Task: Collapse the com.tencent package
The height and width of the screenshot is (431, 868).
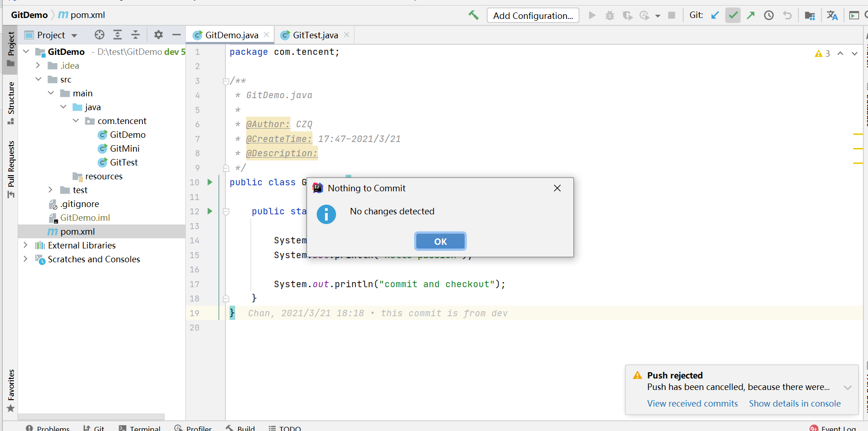Action: coord(76,121)
